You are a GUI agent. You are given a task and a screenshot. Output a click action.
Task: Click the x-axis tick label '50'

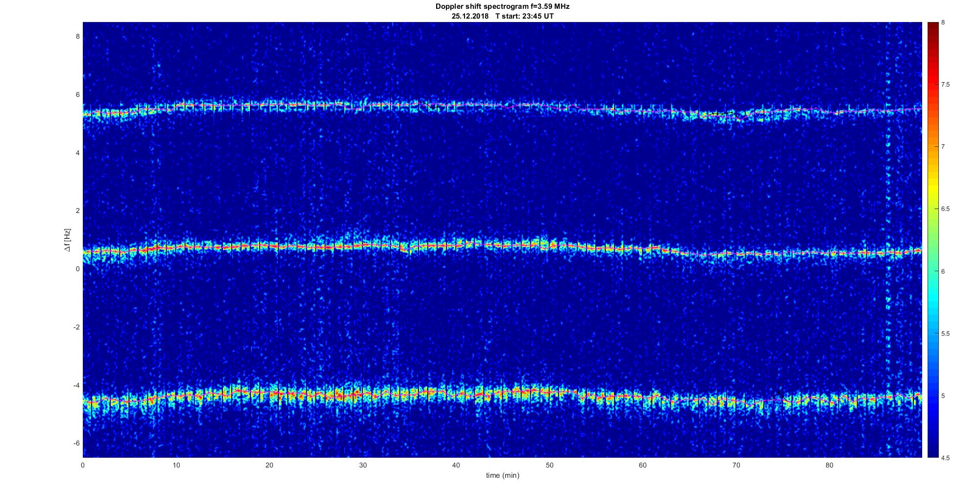(549, 466)
